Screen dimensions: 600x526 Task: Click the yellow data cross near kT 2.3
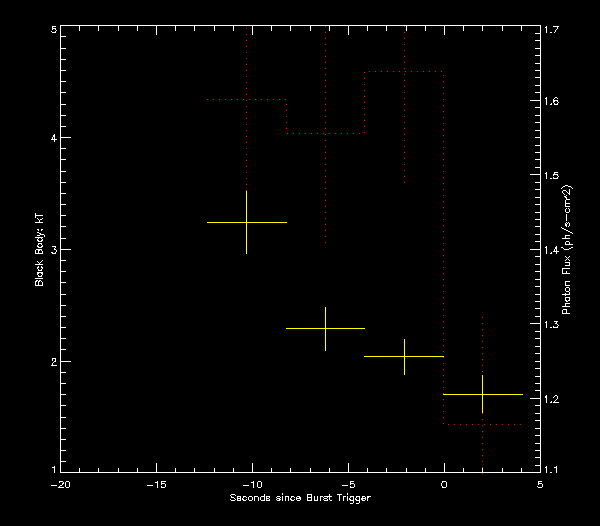point(325,328)
